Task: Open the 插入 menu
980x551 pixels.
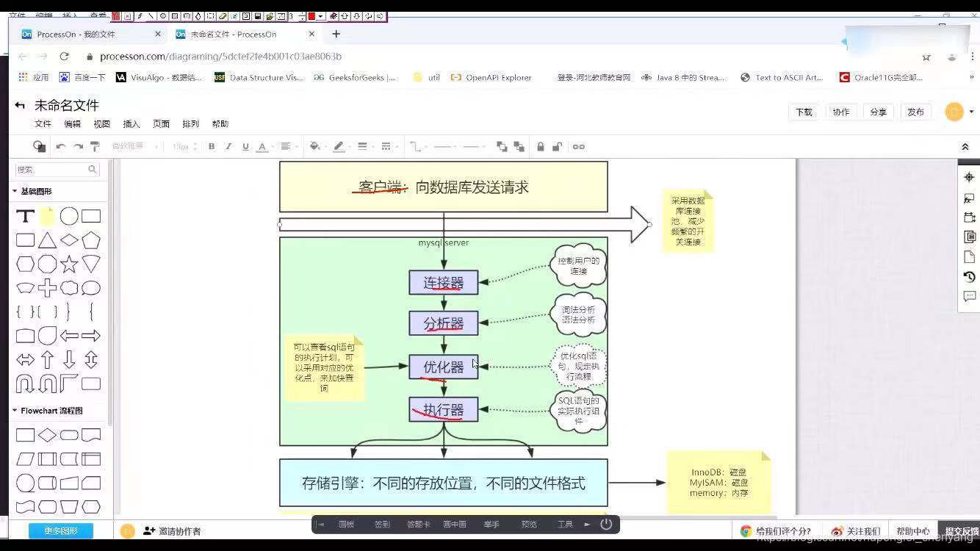Action: pyautogui.click(x=131, y=123)
